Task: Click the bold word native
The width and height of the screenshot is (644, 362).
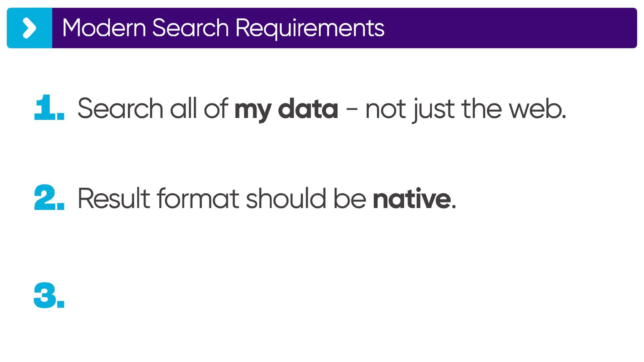Action: [x=412, y=198]
